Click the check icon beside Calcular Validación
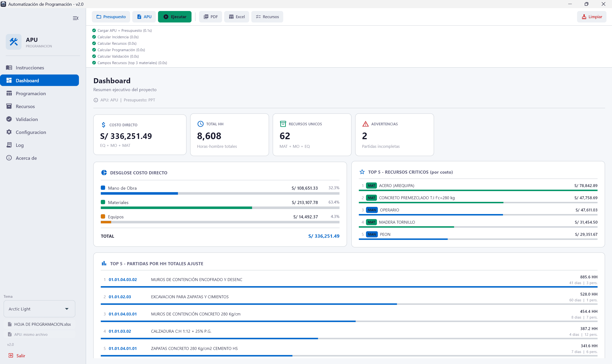This screenshot has width=612, height=364. (x=94, y=56)
